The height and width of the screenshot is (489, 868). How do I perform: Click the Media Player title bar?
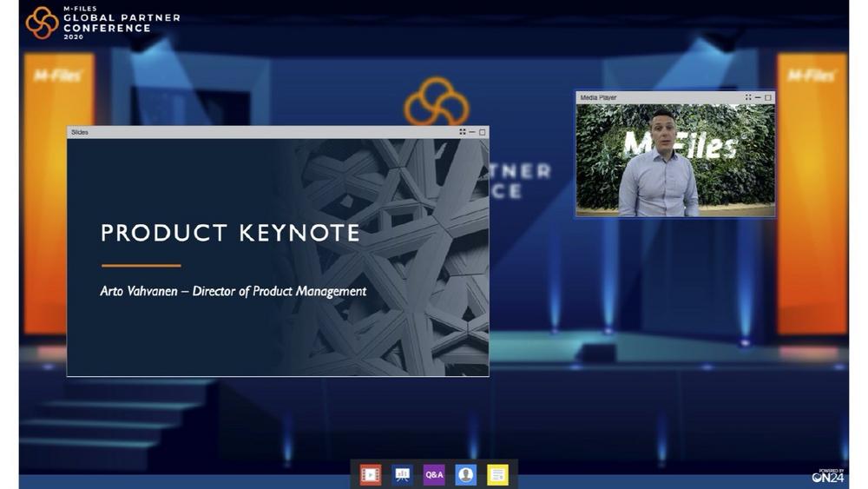(x=660, y=97)
